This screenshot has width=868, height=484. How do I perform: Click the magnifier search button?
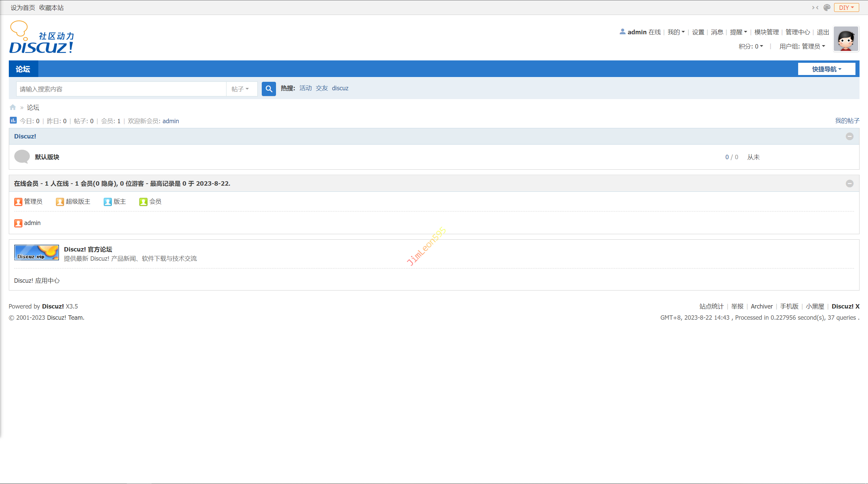(x=269, y=89)
